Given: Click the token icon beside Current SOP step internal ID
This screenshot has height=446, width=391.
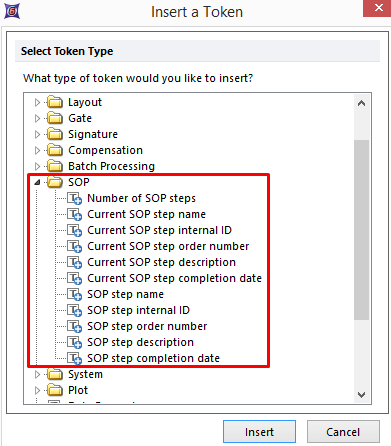Looking at the screenshot, I should (74, 230).
